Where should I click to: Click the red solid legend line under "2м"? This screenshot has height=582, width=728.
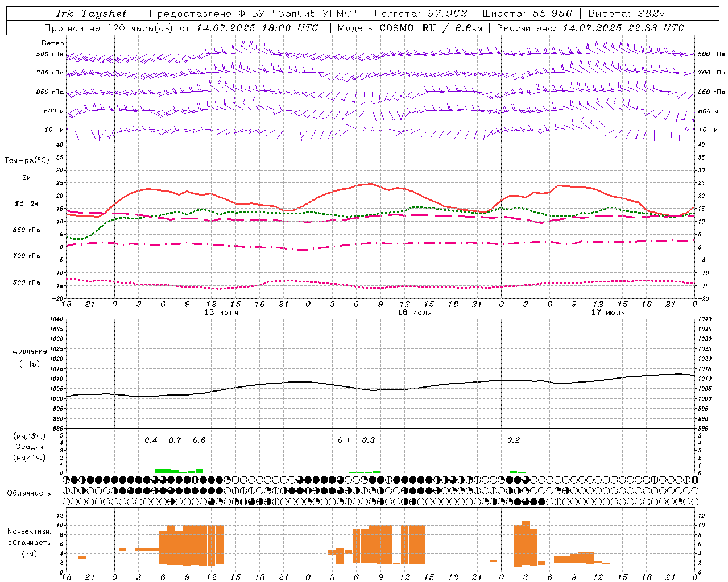click(x=26, y=184)
